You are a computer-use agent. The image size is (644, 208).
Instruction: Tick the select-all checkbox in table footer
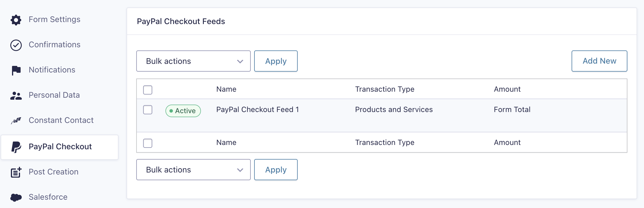(x=148, y=143)
